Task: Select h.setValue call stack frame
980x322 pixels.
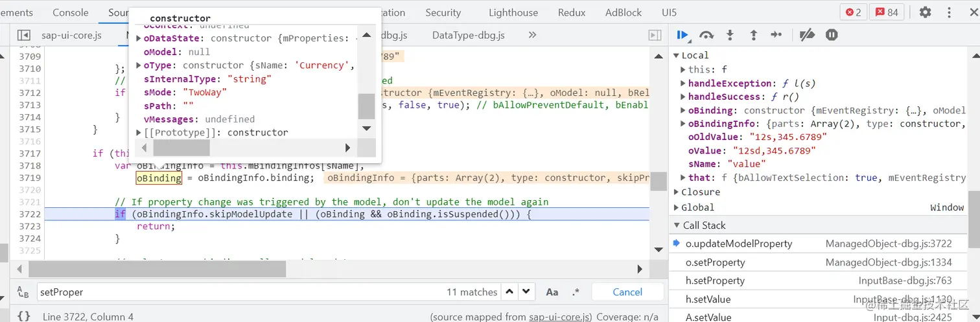Action: point(819,299)
